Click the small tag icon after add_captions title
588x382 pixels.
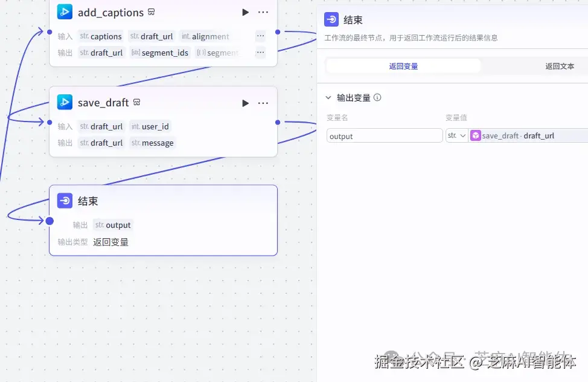151,11
